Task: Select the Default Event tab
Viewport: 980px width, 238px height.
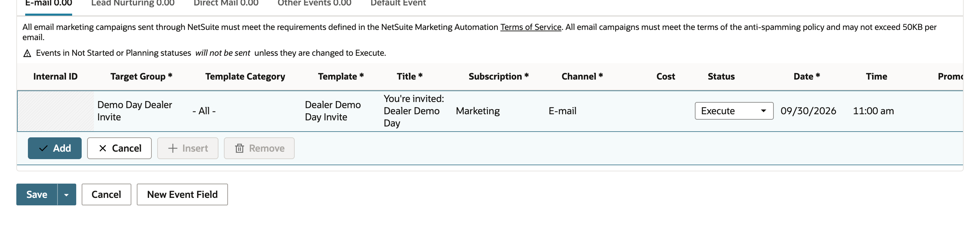Action: click(x=398, y=4)
